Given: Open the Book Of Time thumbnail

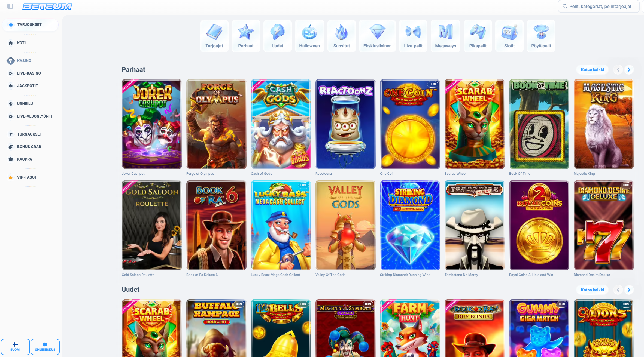Looking at the screenshot, I should (x=539, y=124).
